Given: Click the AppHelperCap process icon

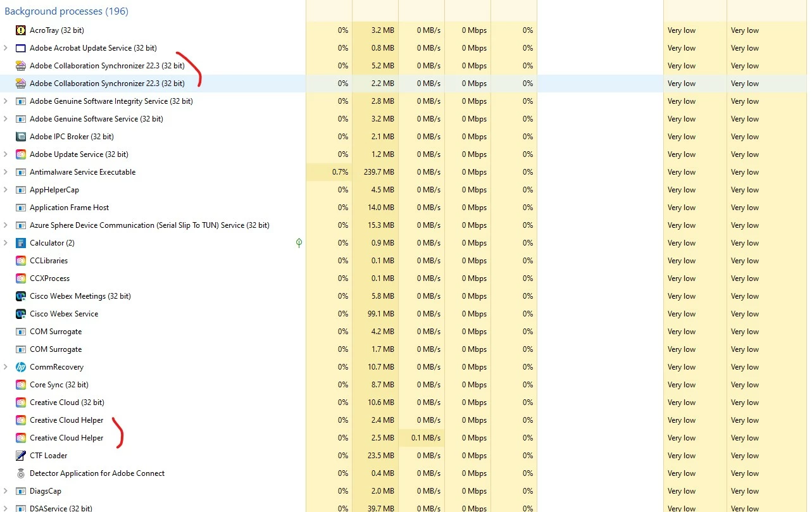Looking at the screenshot, I should pyautogui.click(x=20, y=190).
